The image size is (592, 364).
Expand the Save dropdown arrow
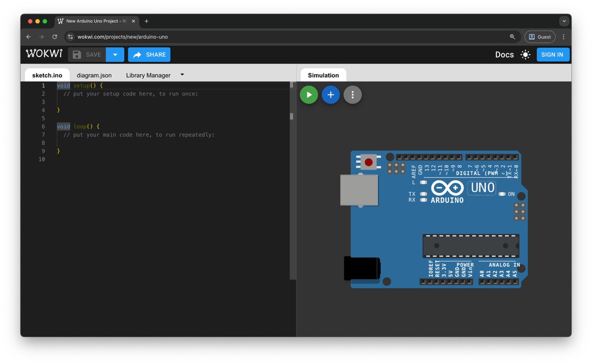(x=115, y=55)
